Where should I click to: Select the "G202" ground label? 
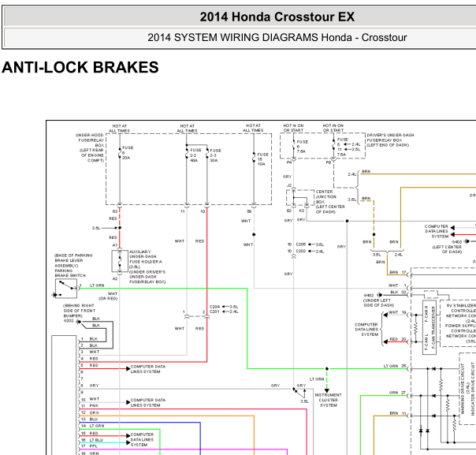click(69, 321)
